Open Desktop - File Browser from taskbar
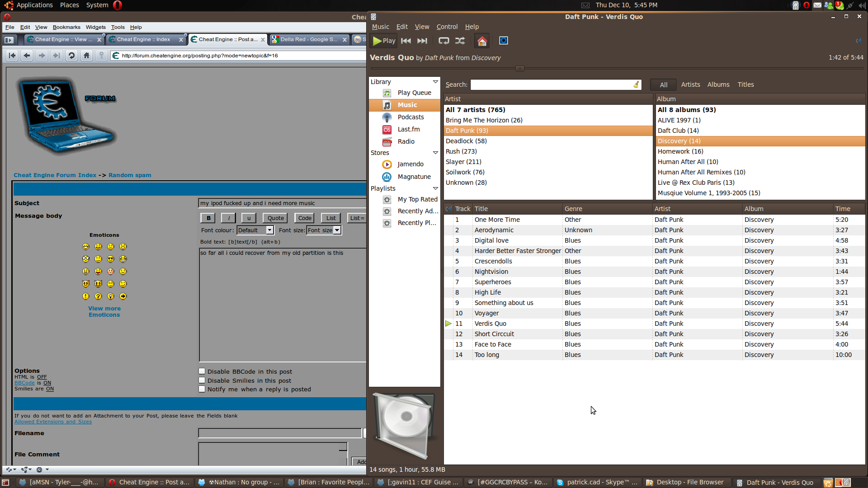This screenshot has height=488, width=868. 685,483
